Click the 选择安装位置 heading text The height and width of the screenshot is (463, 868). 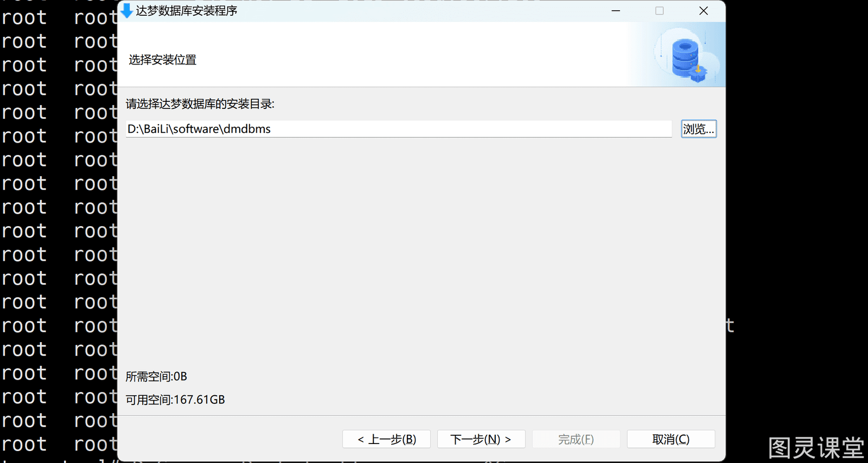click(x=163, y=60)
